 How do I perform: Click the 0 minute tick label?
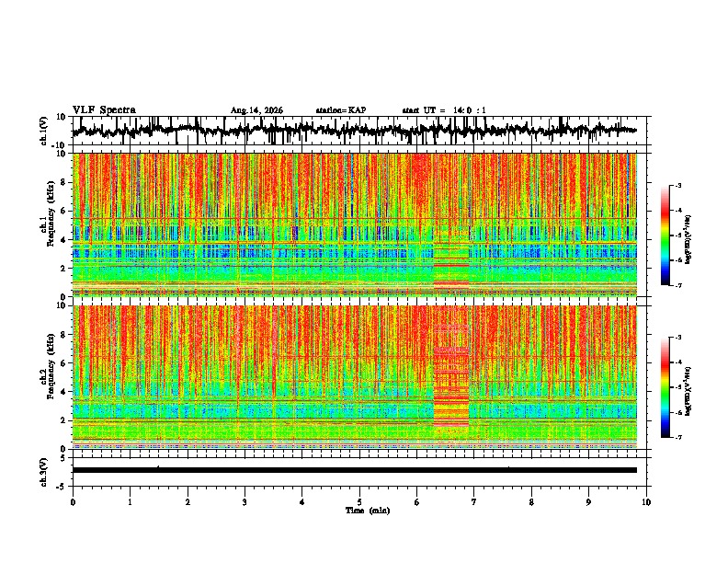(73, 502)
